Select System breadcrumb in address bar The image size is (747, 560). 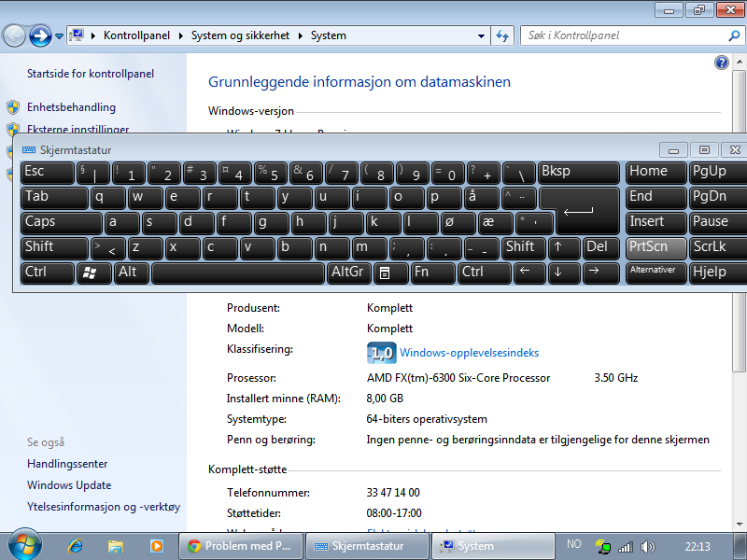coord(329,35)
